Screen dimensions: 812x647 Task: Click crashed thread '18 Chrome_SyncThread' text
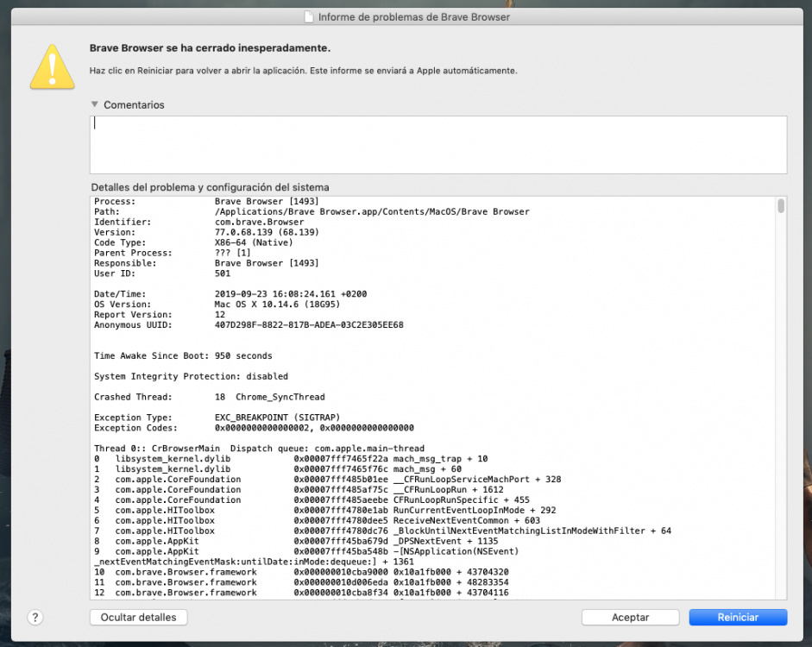(x=270, y=397)
